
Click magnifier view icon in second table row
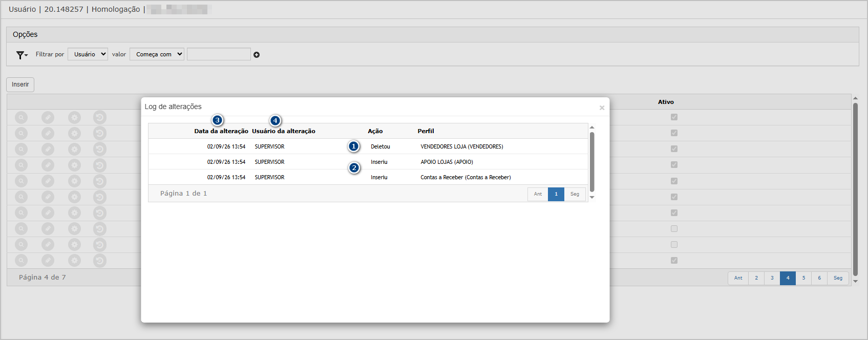point(21,133)
